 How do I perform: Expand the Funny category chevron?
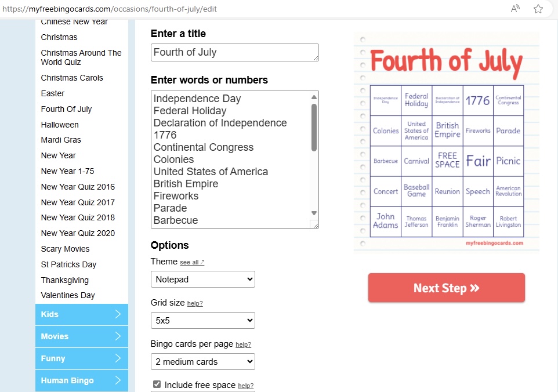(x=118, y=358)
